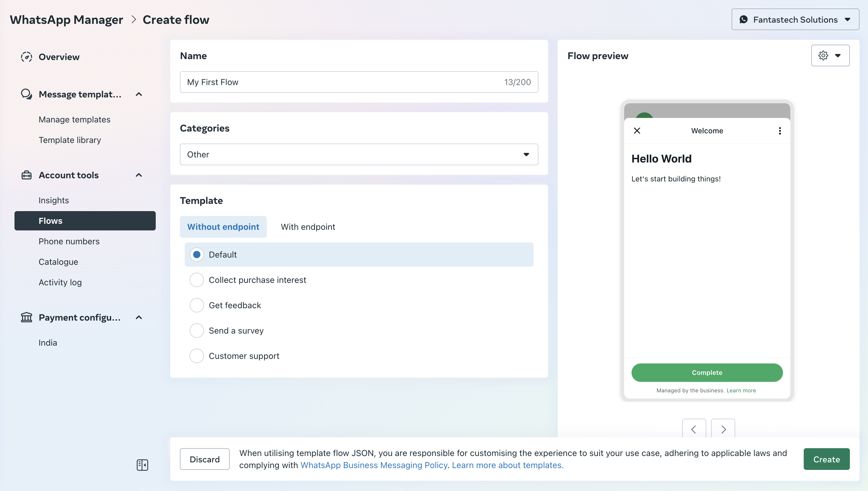Click the Complete button in preview
868x491 pixels.
(x=707, y=373)
